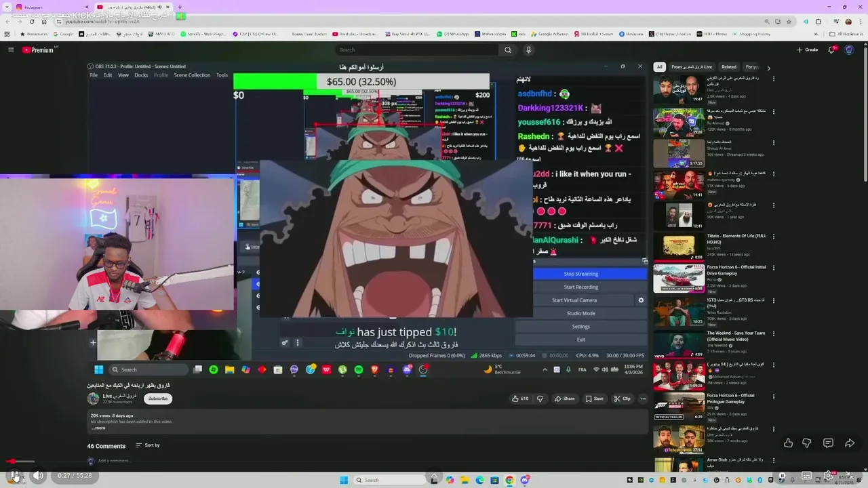Screen dimensions: 868x488
Task: Open Tiësto - Elementa Of Life title
Action: pyautogui.click(x=736, y=239)
